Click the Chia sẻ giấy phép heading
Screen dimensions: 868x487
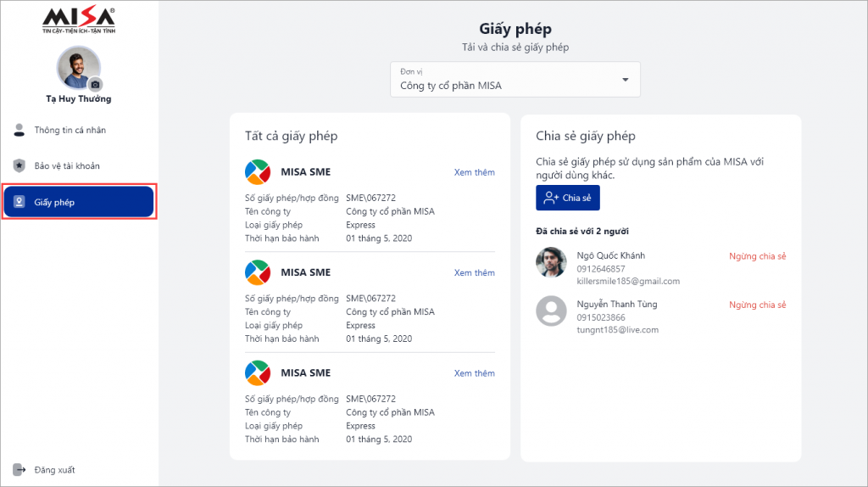click(586, 137)
